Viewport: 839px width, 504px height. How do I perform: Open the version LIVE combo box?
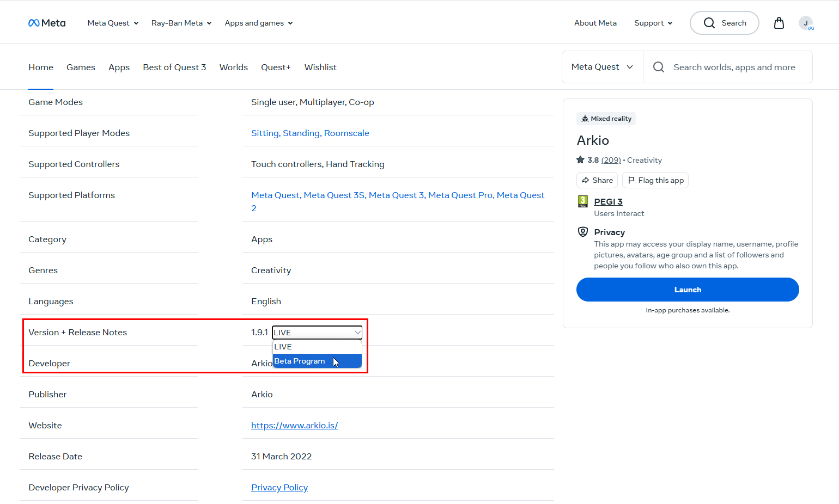317,332
